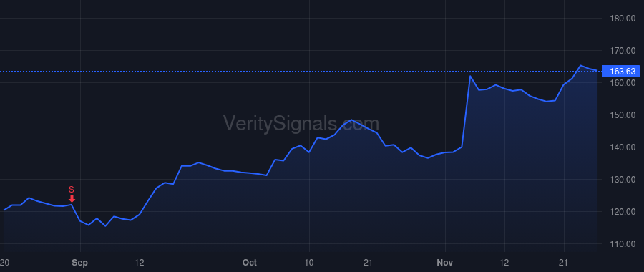The width and height of the screenshot is (644, 272).
Task: Click the red S sell signal marker
Action: (x=72, y=195)
